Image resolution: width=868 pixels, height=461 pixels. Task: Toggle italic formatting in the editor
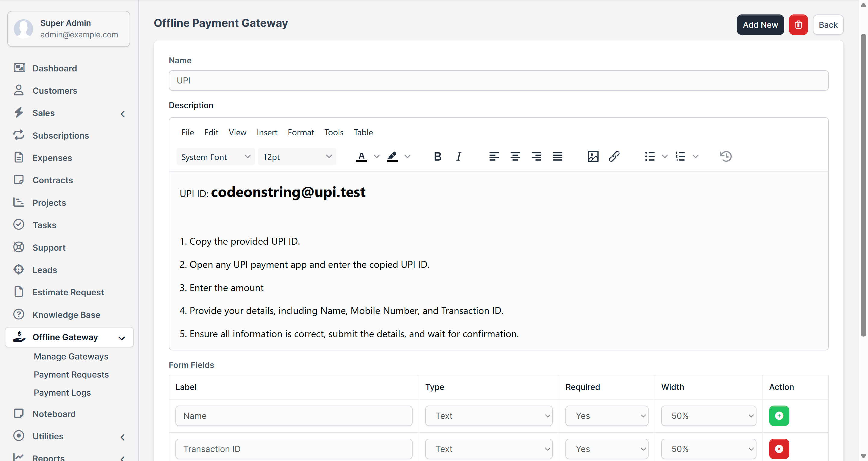coord(459,156)
